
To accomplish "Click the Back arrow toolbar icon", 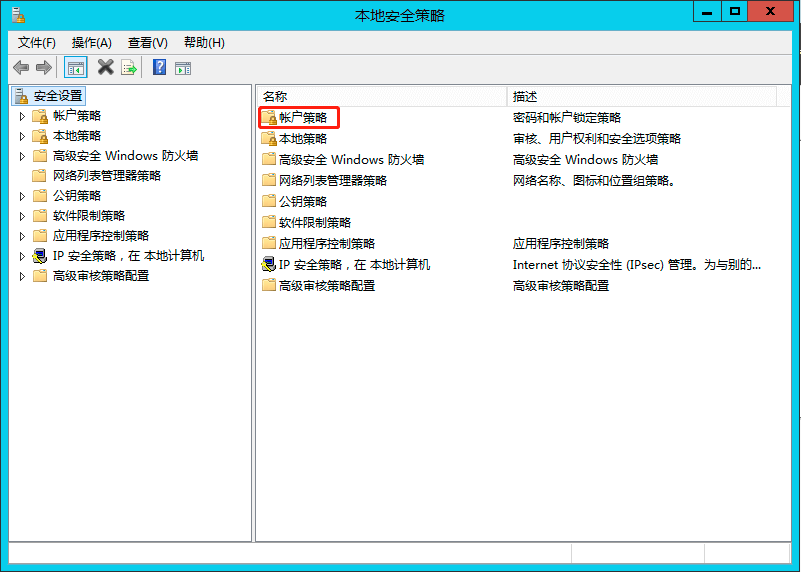I will click(x=21, y=67).
